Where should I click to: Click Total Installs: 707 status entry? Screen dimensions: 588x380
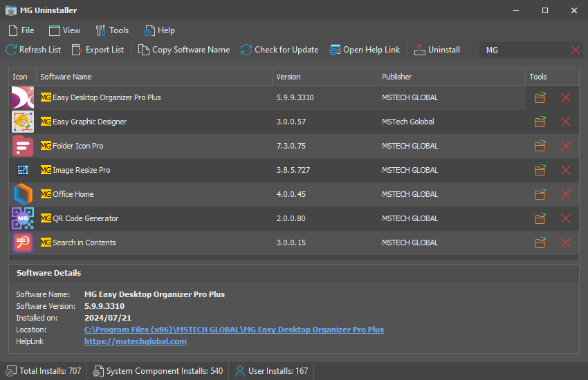(x=44, y=371)
